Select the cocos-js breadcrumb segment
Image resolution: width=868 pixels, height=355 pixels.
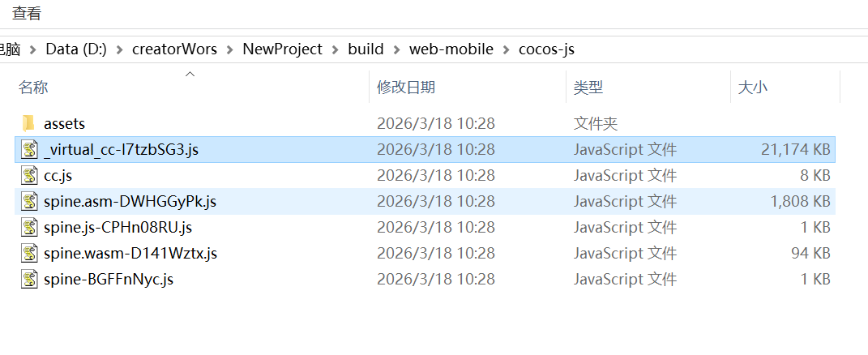[x=546, y=49]
